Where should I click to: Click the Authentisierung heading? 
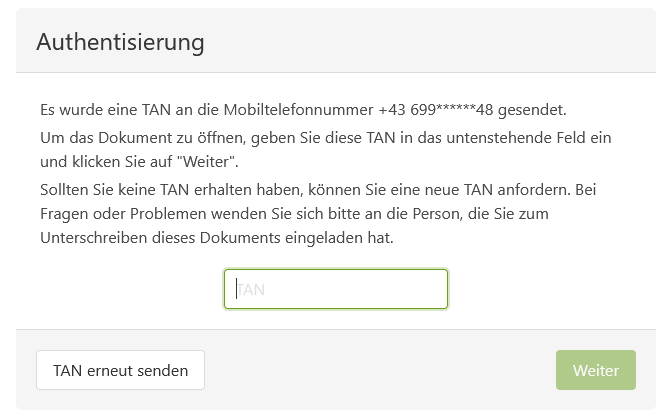tap(120, 43)
